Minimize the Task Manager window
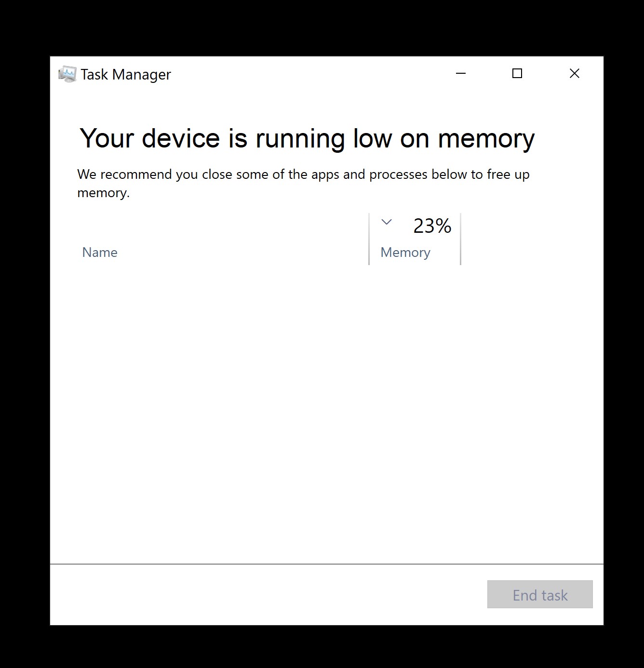This screenshot has width=644, height=668. point(461,73)
